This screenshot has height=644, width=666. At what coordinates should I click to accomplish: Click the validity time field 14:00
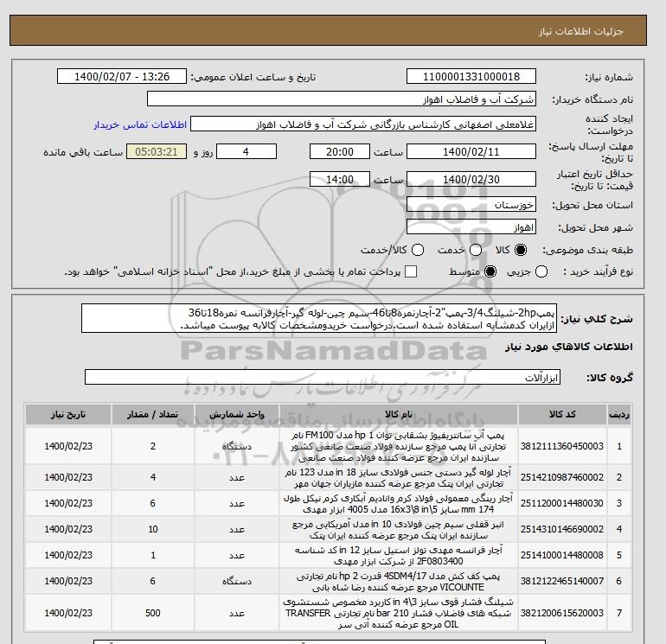[340, 179]
